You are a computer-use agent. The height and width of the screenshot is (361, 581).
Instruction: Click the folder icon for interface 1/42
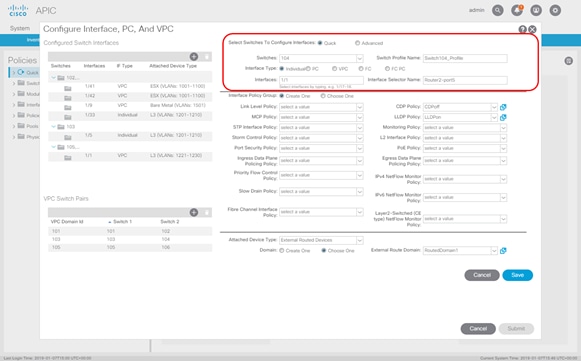tap(68, 98)
